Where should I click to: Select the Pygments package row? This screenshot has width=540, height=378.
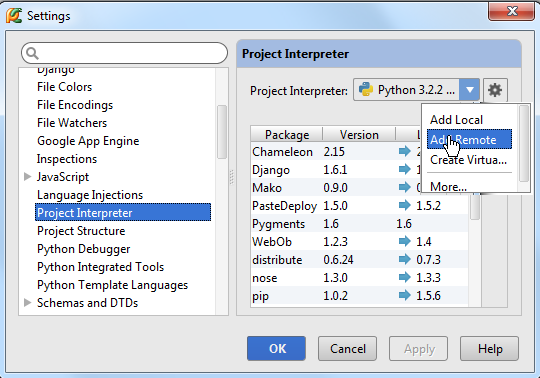[x=359, y=224]
